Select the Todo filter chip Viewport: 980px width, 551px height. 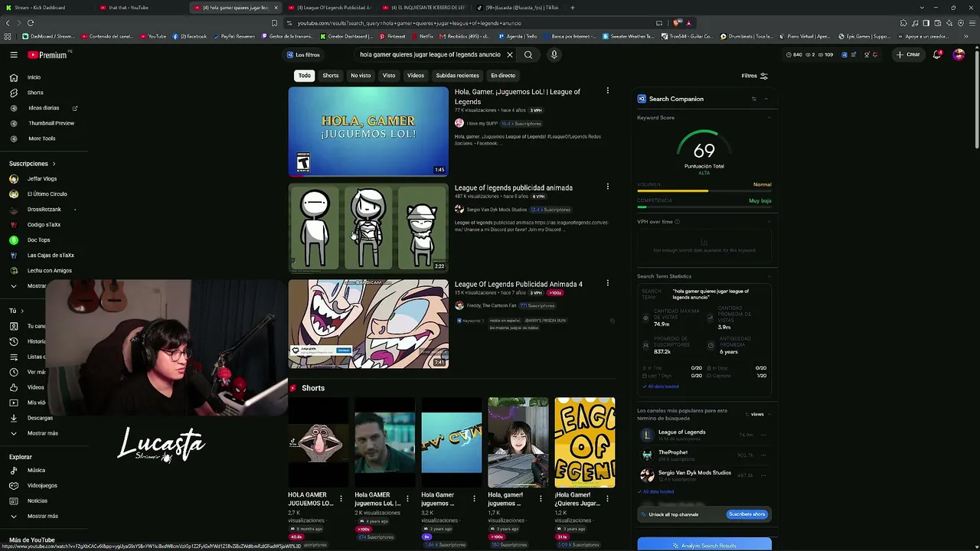[x=305, y=76]
